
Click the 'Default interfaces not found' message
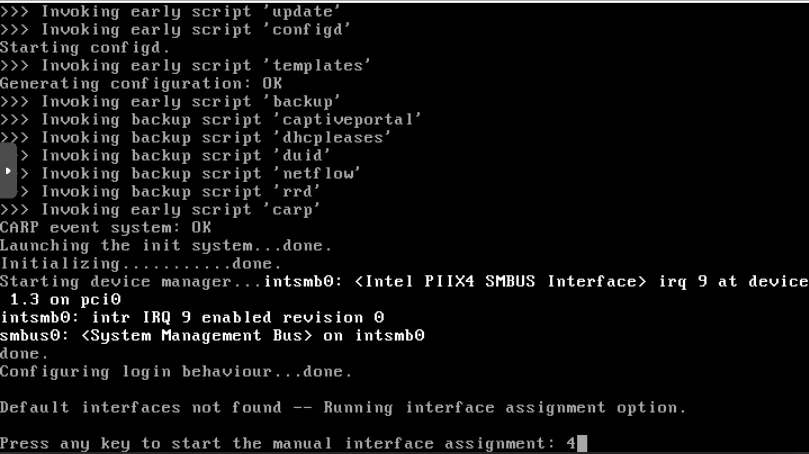(x=343, y=407)
